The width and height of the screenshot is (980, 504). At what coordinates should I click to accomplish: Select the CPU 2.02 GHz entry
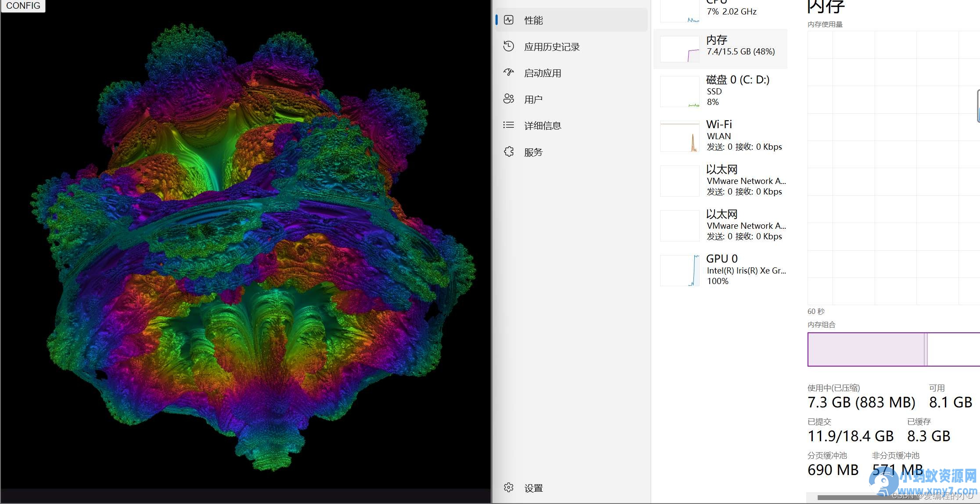click(720, 11)
